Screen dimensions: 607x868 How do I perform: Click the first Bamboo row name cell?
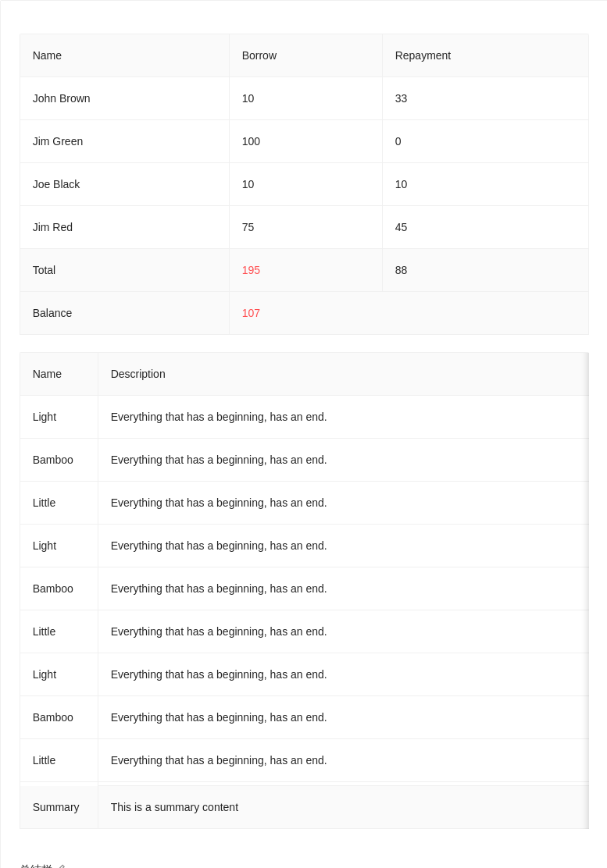click(x=53, y=460)
